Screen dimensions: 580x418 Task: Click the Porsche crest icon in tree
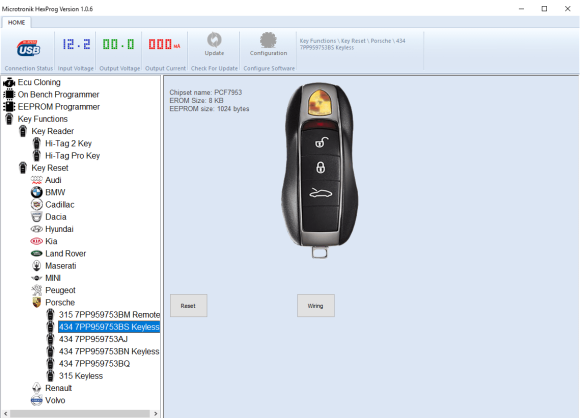pos(37,302)
